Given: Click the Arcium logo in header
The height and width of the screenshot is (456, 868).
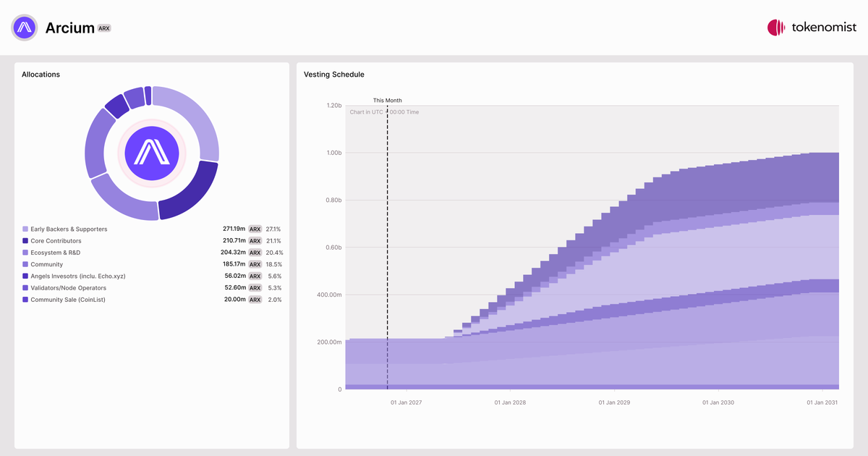Looking at the screenshot, I should (x=25, y=28).
